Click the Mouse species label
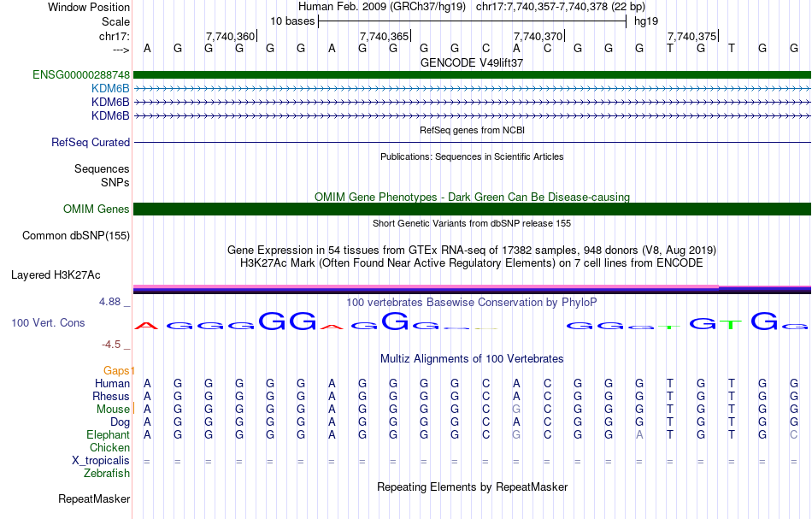The width and height of the screenshot is (812, 519). click(x=113, y=410)
